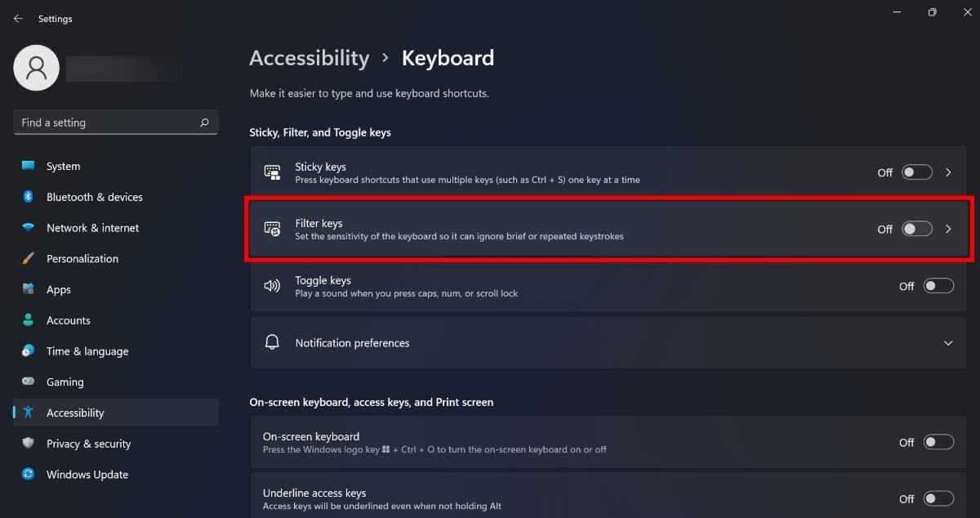Click the Personalization paintbrush icon

[x=28, y=258]
